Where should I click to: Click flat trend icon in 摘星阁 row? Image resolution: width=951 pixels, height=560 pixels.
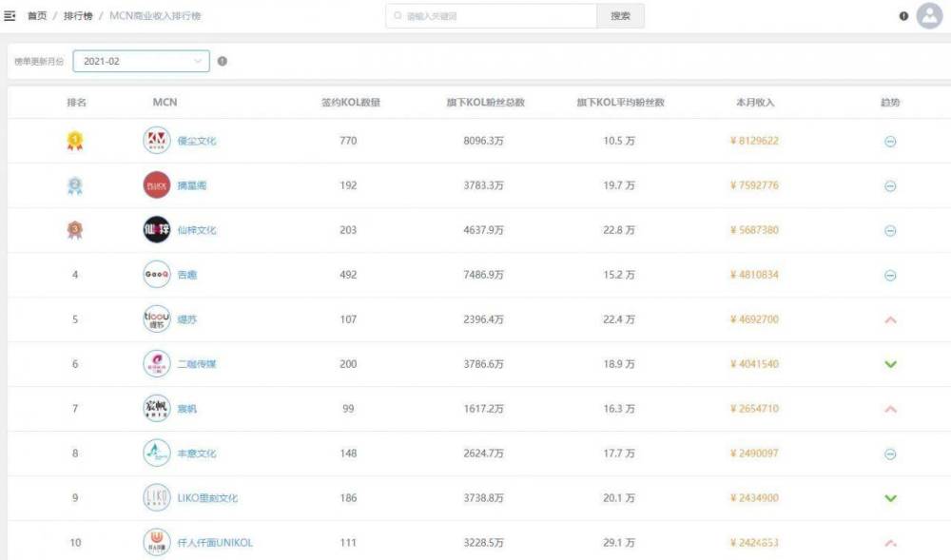[x=890, y=186]
